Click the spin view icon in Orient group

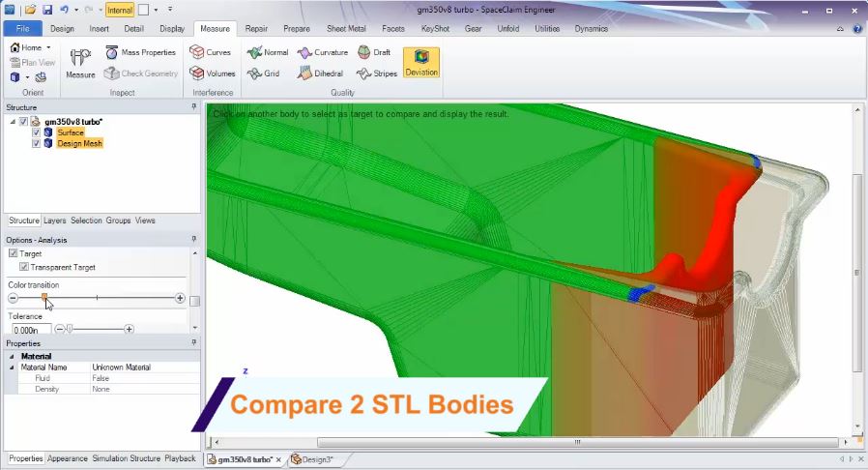(x=41, y=77)
